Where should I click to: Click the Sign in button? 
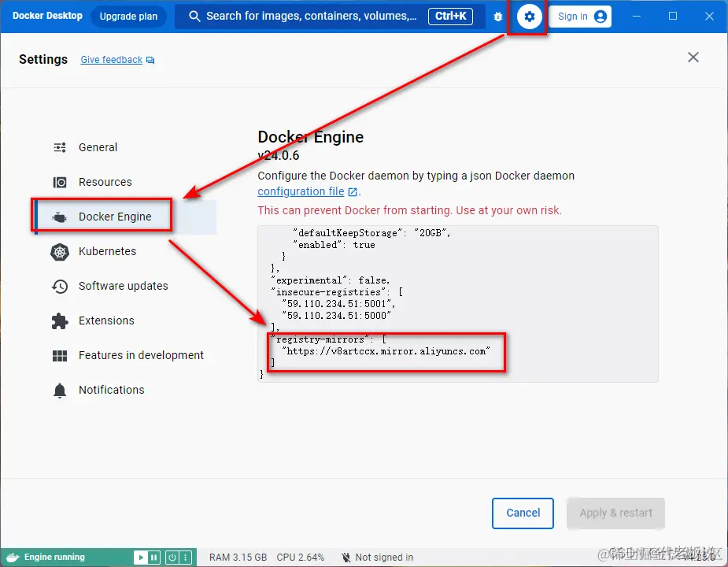[x=580, y=17]
